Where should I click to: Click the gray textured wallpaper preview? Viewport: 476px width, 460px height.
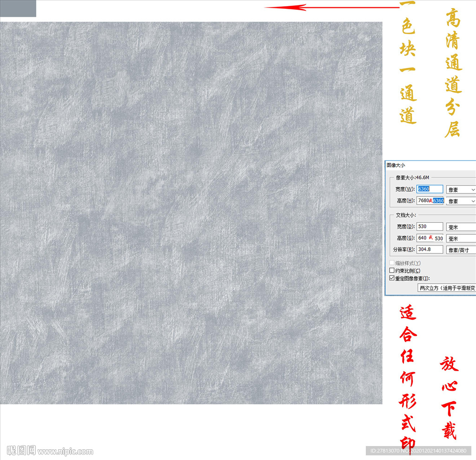click(191, 213)
